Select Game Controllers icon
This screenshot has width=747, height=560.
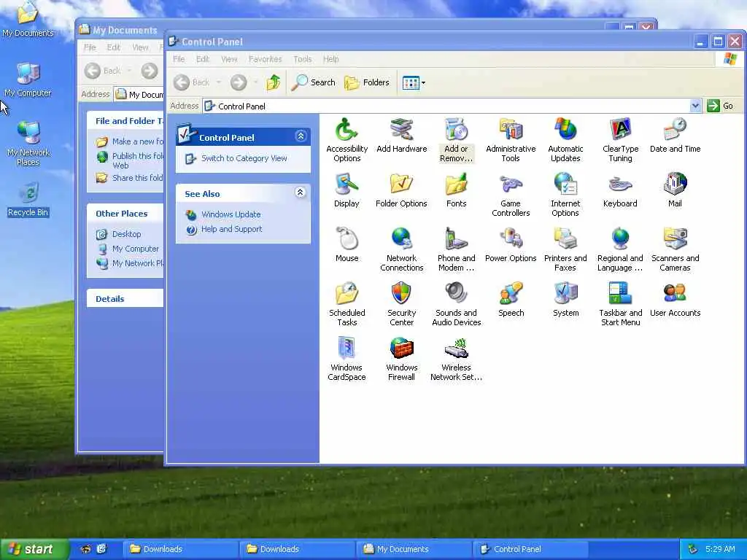[x=511, y=195]
